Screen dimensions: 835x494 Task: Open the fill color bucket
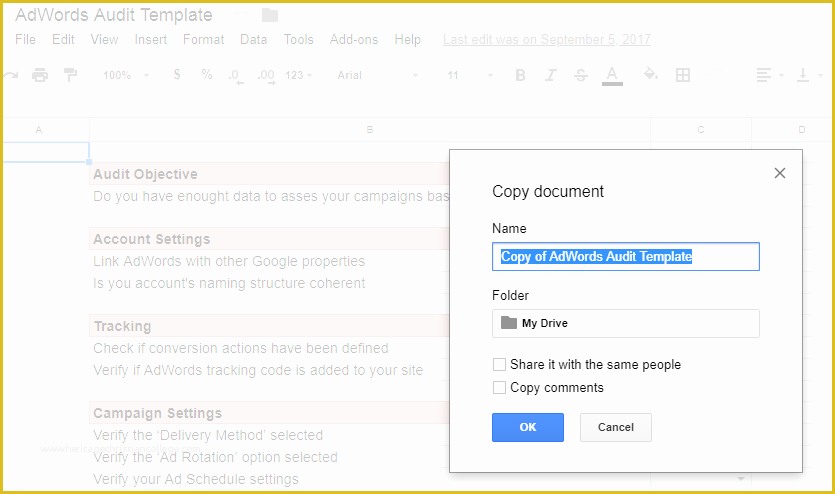(x=650, y=74)
